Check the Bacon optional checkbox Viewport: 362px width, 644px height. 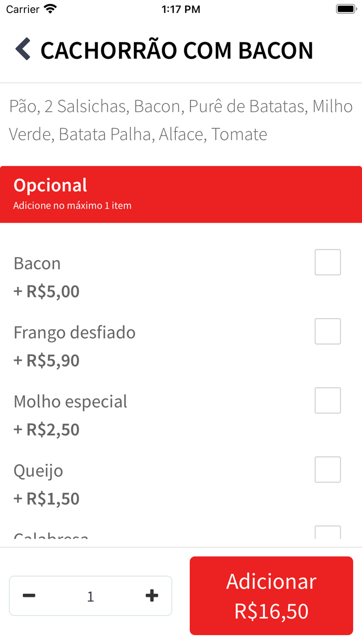327,262
